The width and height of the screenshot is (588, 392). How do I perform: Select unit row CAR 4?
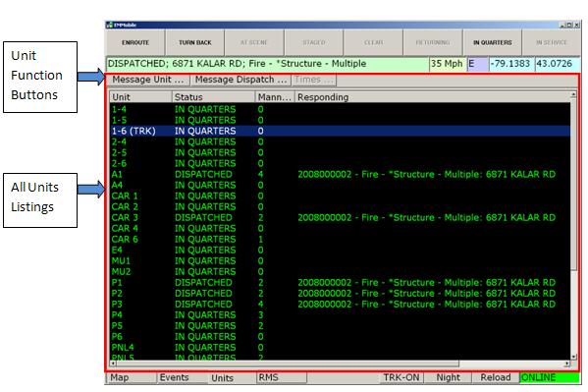click(340, 229)
